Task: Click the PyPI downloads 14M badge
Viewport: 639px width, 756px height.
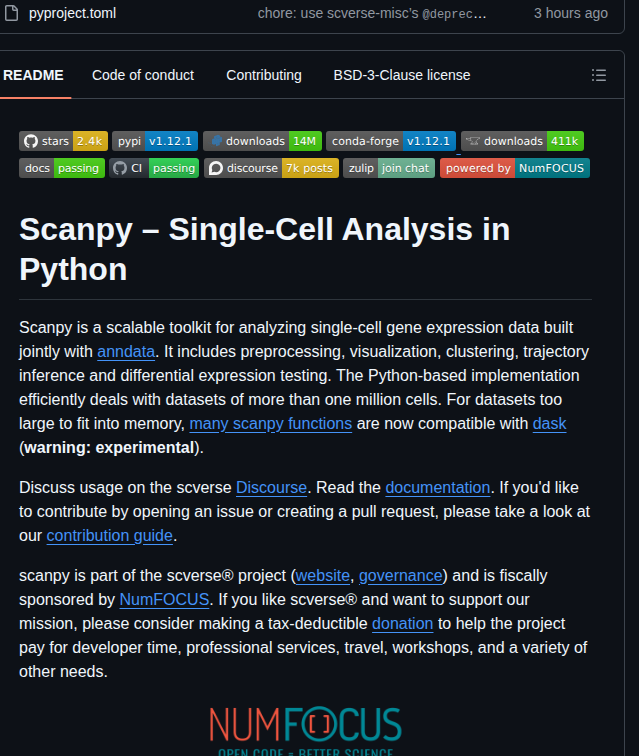Action: tap(262, 141)
